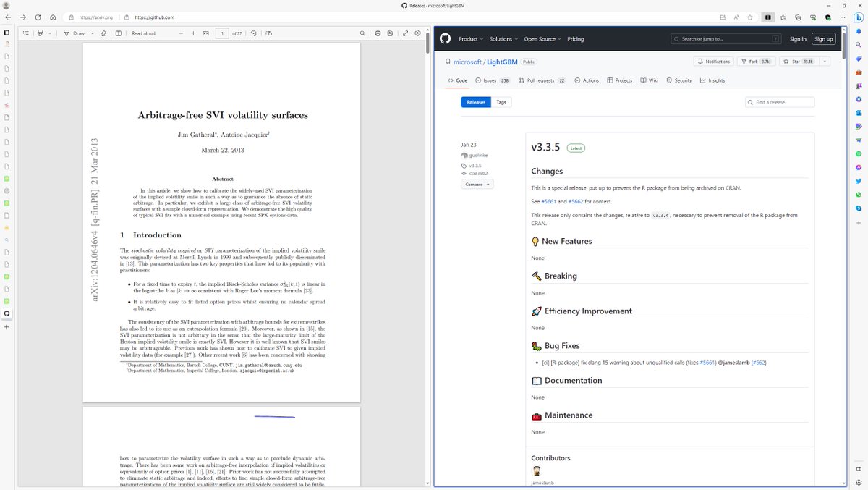This screenshot has width=868, height=490.
Task: Go to browser home page
Action: point(53,17)
